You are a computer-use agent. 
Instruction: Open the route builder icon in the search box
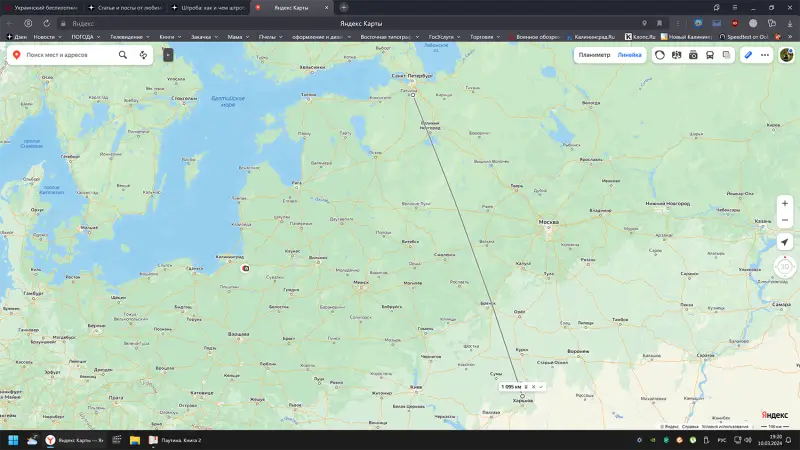click(x=144, y=55)
